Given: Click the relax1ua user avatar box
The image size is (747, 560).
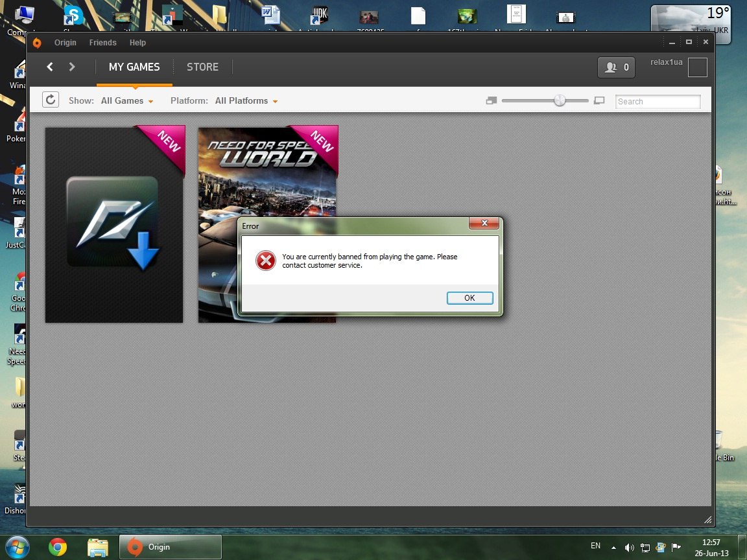Looking at the screenshot, I should coord(697,67).
